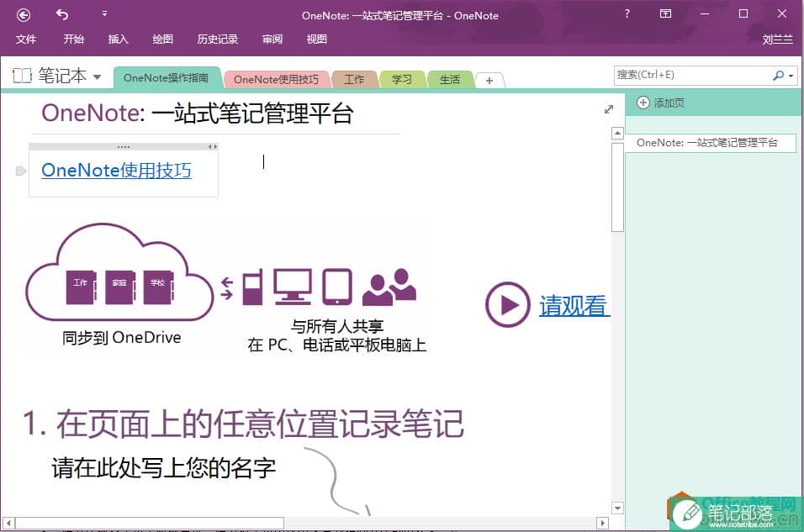Click the paragraph tag handle left of link
The image size is (804, 532).
[x=20, y=171]
